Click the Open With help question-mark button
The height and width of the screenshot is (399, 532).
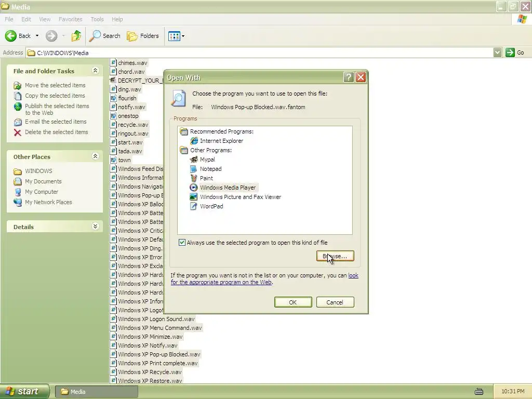click(349, 77)
